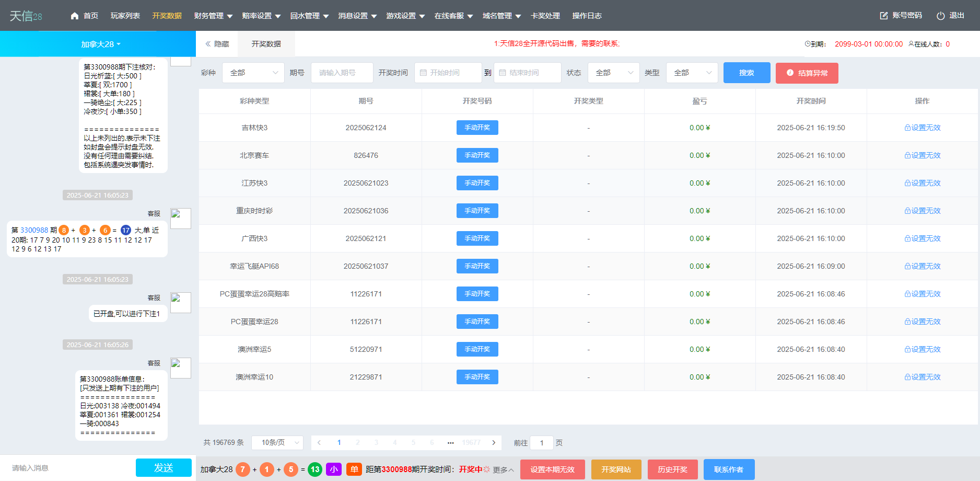The height and width of the screenshot is (481, 980).
Task: Switch to the 开奖数据 tab
Action: (265, 44)
